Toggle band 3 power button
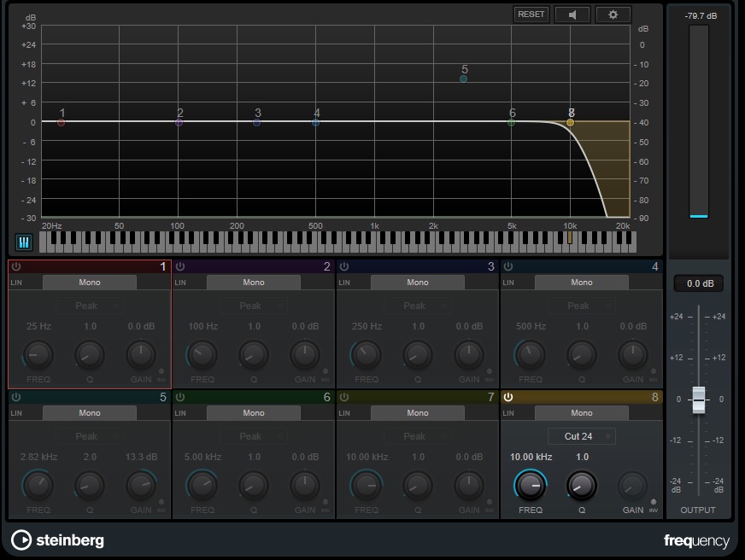 344,266
